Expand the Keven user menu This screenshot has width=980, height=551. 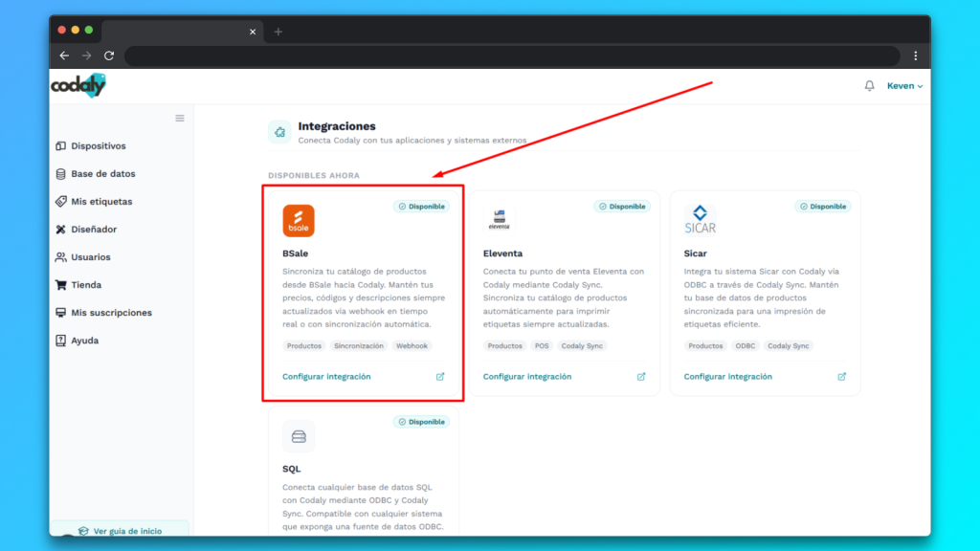(904, 85)
